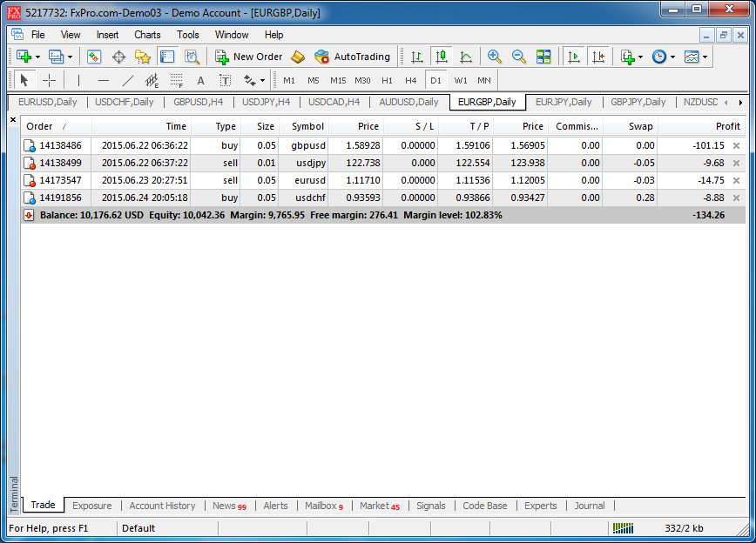Toggle chart Auto Scroll icon
Viewport: 756px width, 543px height.
[x=574, y=57]
